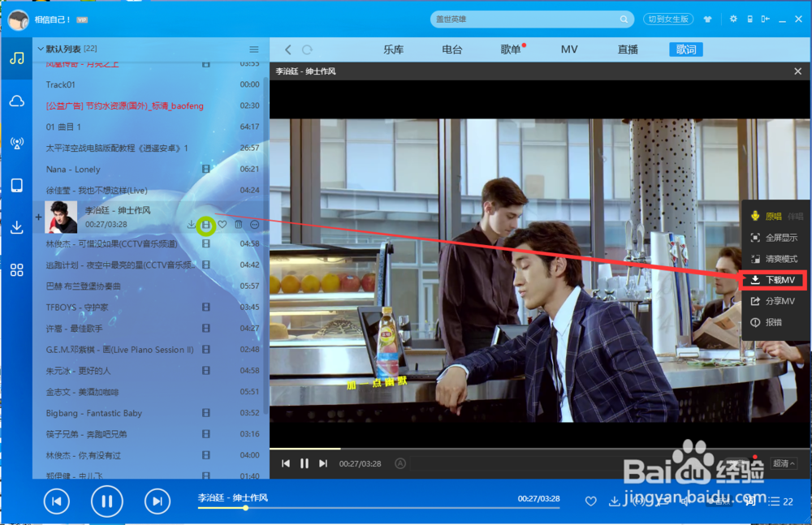Seek on the bottom song progress slider
The width and height of the screenshot is (812, 525).
click(378, 508)
